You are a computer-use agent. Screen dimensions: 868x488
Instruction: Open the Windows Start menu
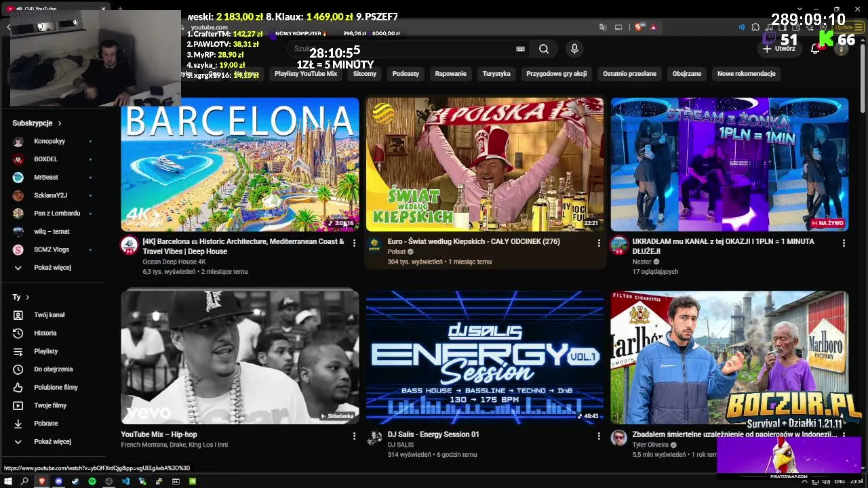[8, 481]
